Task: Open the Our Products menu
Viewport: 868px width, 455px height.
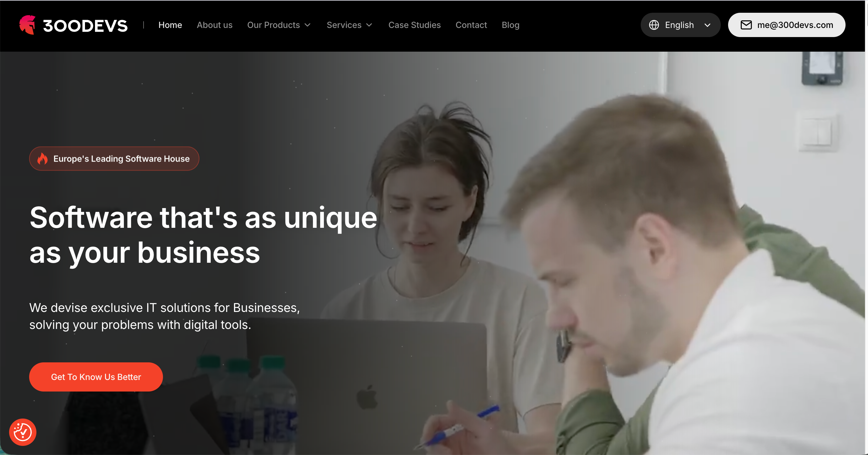Action: 274,25
